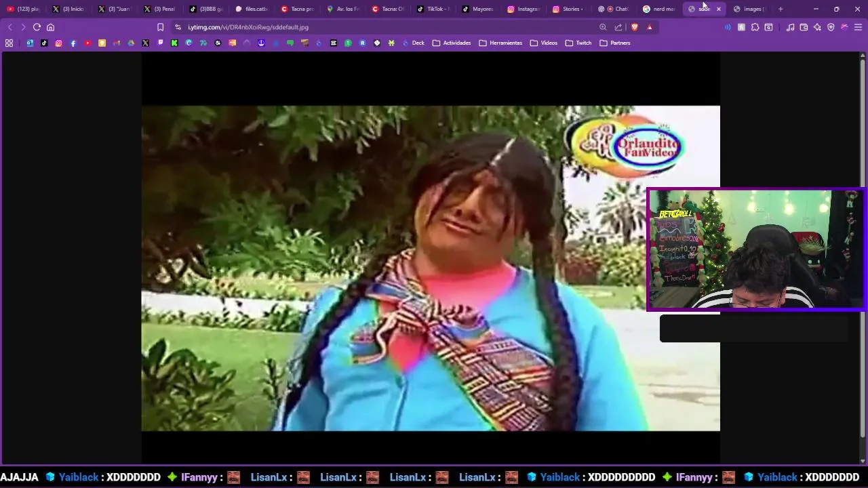Expand the Actividades bookmarks folder
868x488 pixels.
point(452,43)
